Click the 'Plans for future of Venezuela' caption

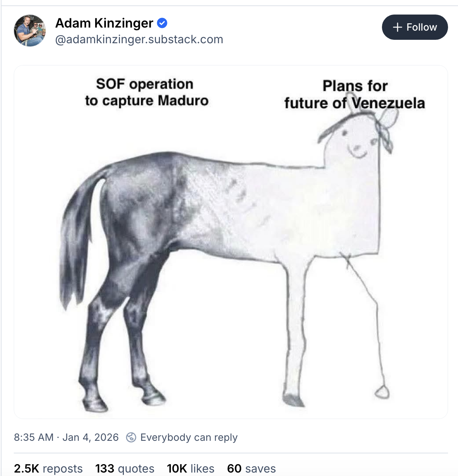(354, 95)
